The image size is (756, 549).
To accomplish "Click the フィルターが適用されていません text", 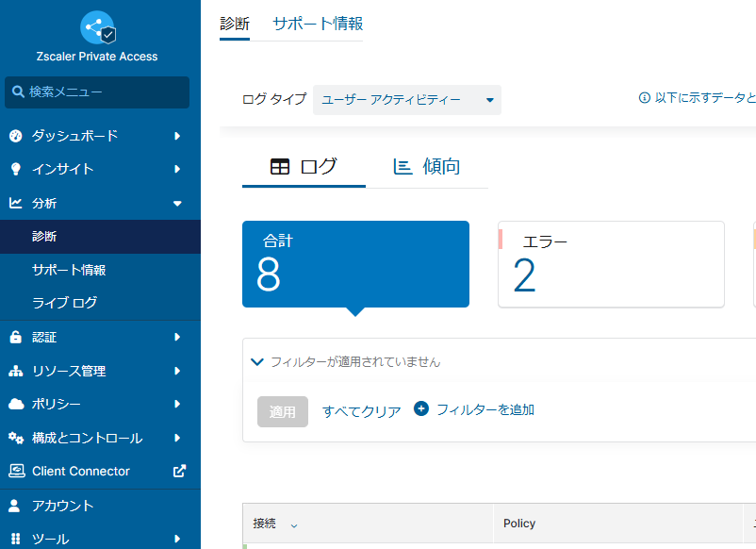I will (x=355, y=362).
